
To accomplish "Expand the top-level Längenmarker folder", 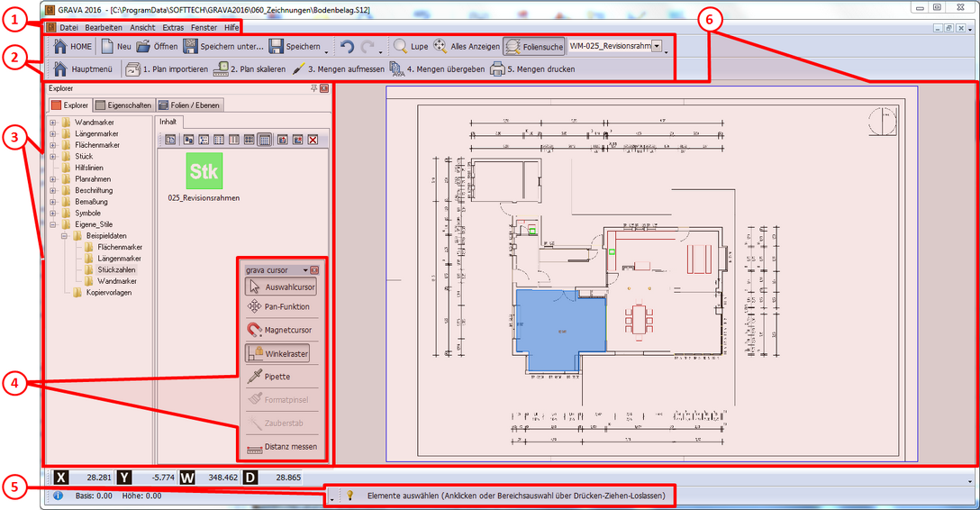I will pyautogui.click(x=53, y=133).
